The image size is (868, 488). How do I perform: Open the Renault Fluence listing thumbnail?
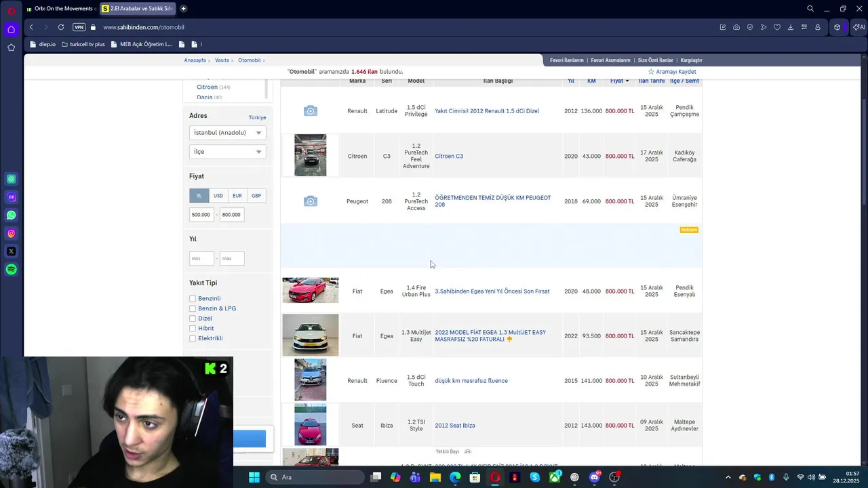[311, 380]
